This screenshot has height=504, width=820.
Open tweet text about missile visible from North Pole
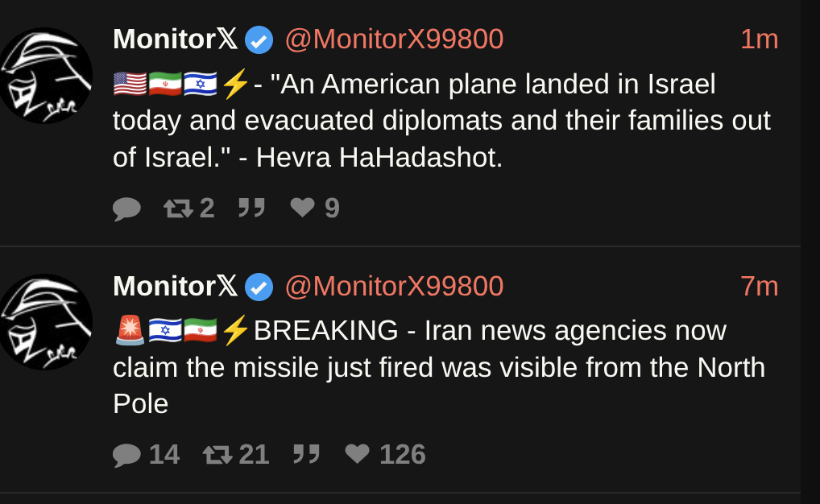coord(439,367)
